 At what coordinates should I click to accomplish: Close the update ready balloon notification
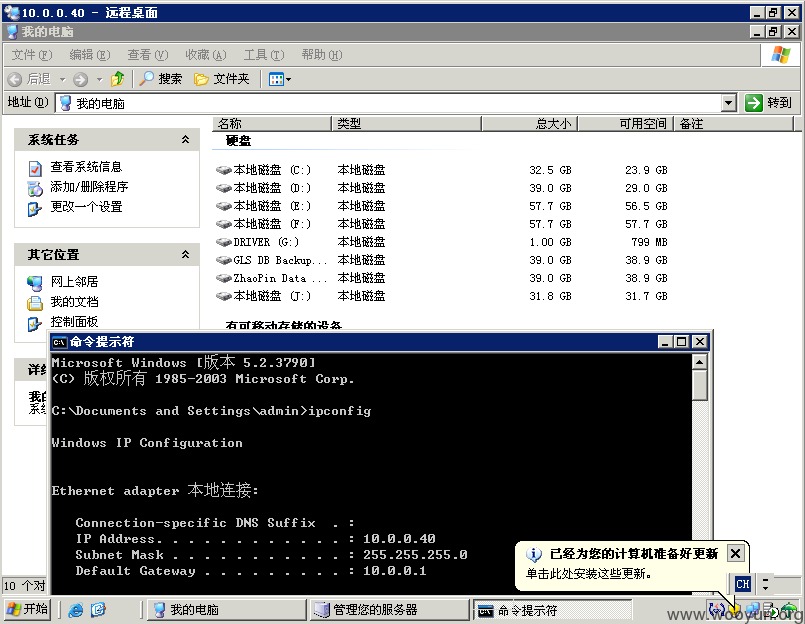tap(735, 553)
